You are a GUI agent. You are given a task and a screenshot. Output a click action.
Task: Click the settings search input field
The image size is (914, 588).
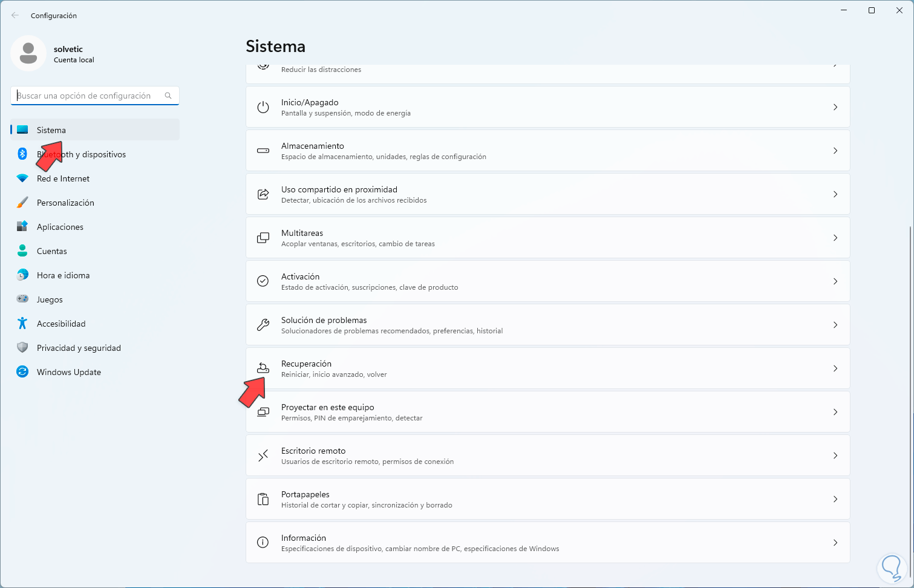tap(85, 96)
